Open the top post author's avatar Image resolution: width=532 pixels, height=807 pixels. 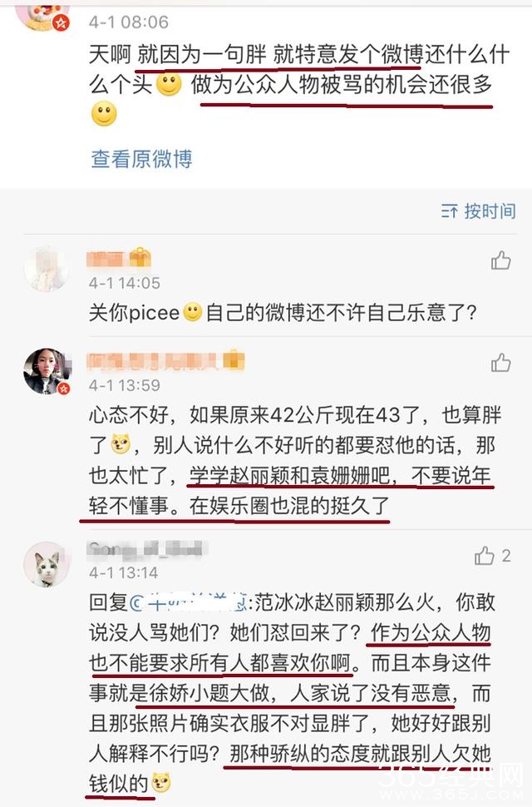41,12
